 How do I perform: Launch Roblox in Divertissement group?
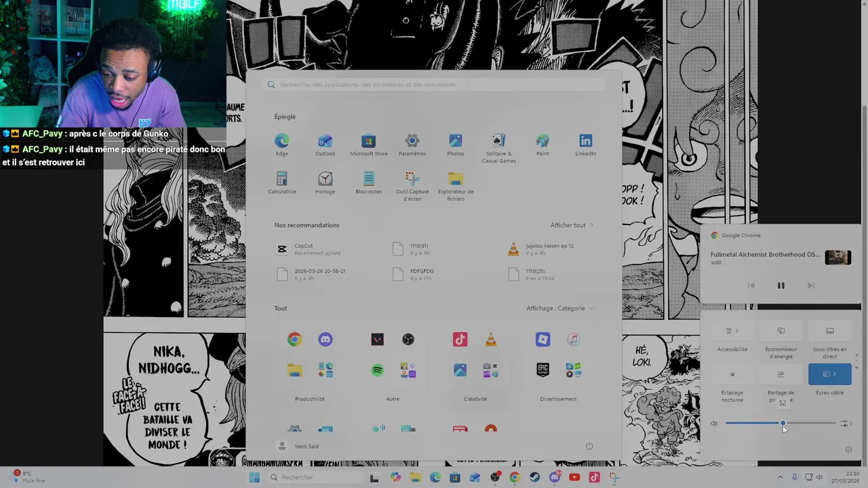tap(542, 340)
